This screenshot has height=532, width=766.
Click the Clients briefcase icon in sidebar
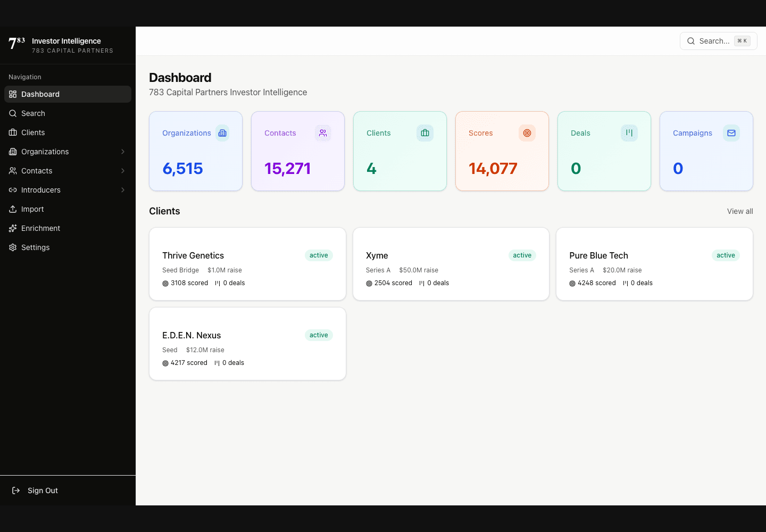coord(13,132)
